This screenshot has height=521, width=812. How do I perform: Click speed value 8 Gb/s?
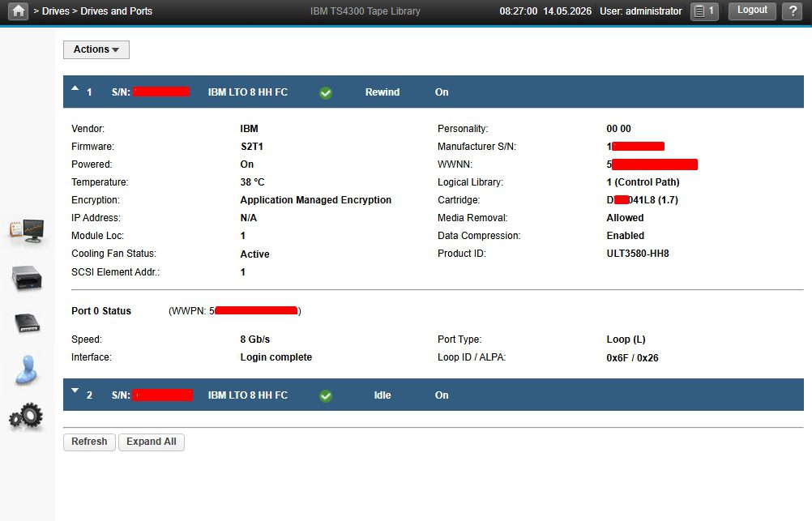pos(254,340)
